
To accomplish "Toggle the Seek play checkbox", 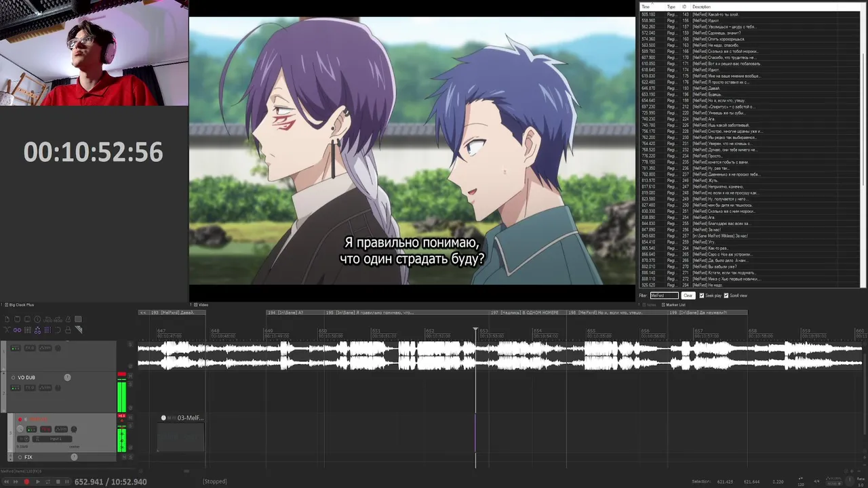I will click(702, 296).
